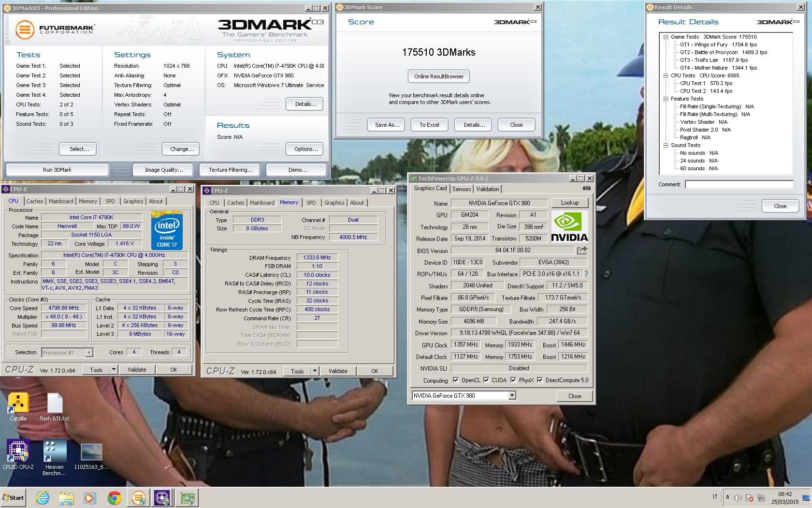Viewport: 812px width, 508px height.
Task: Collapse the CPU Tests tree node
Action: point(666,75)
